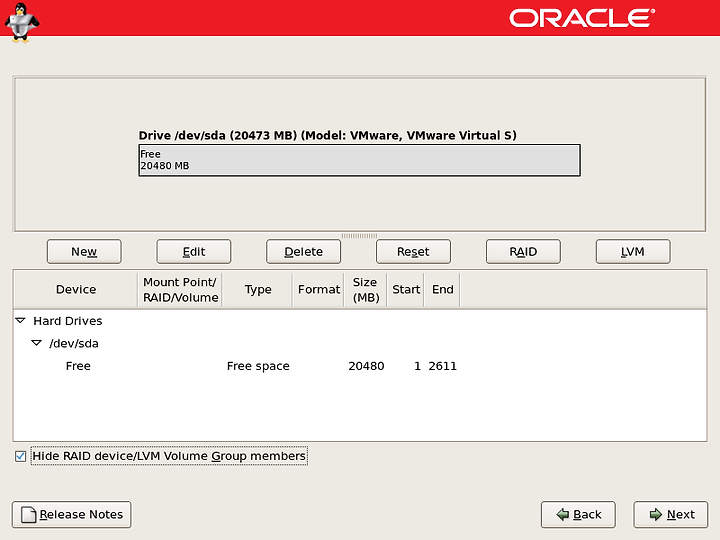Select the Free row in the partition list
Image resolution: width=720 pixels, height=540 pixels.
[x=360, y=366]
